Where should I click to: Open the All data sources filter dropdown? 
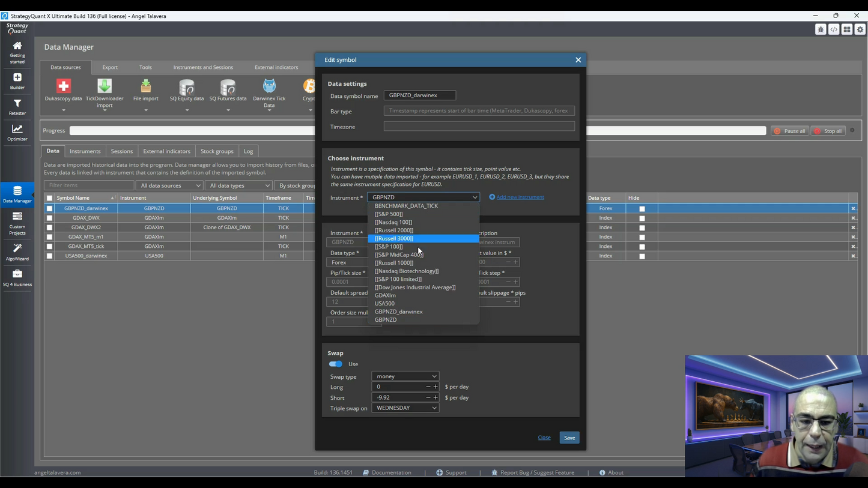pos(169,185)
